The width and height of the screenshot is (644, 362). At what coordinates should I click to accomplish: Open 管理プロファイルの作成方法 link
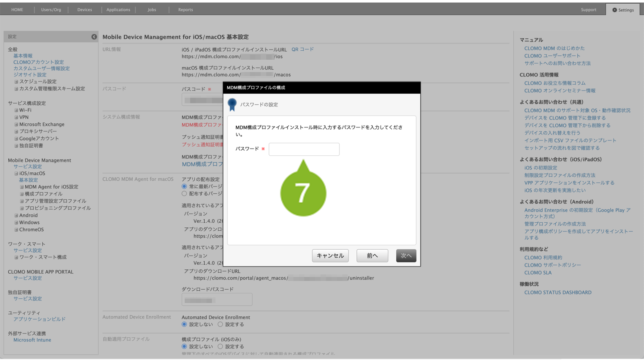[555, 224]
